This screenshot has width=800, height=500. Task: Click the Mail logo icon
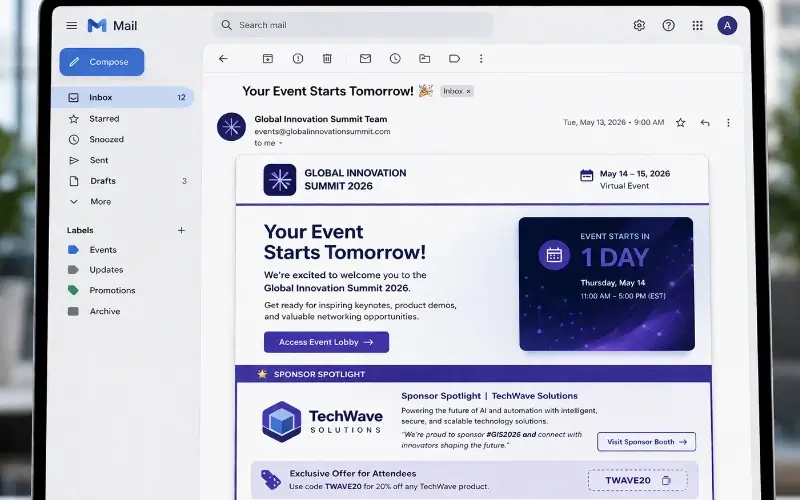97,26
